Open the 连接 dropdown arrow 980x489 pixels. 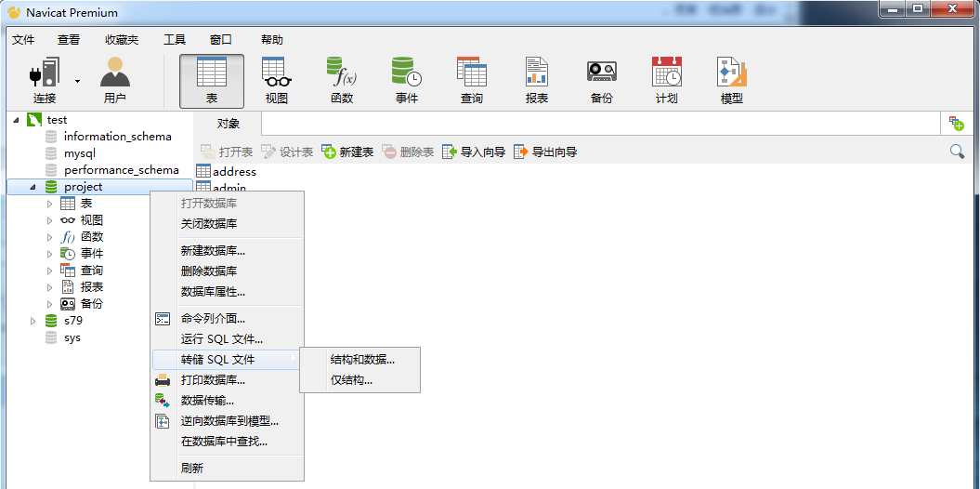77,81
